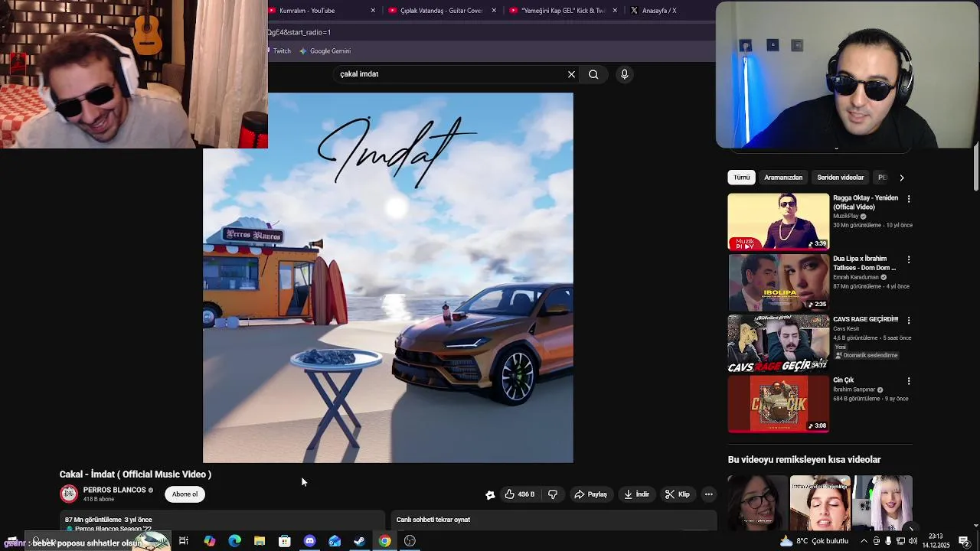Open the CAVS RAGE GEÇİRDİ video thumbnail
This screenshot has height=551, width=980.
tap(778, 343)
